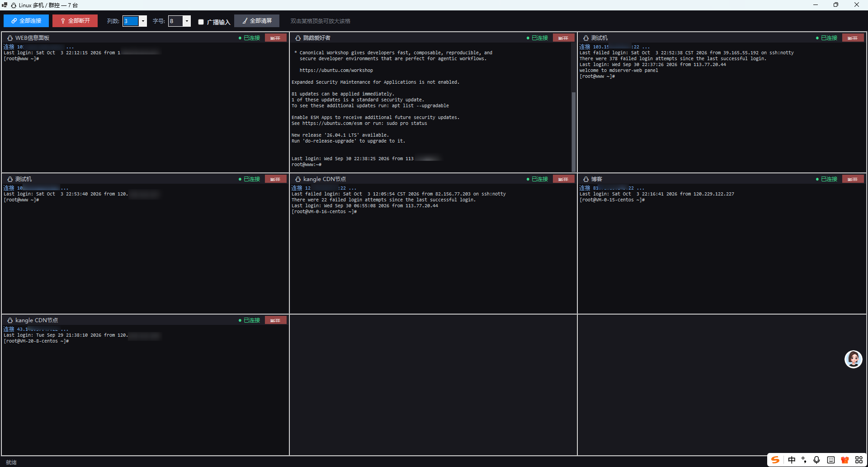Disconnect the WEB信息面板 session
868x467 pixels.
point(275,38)
